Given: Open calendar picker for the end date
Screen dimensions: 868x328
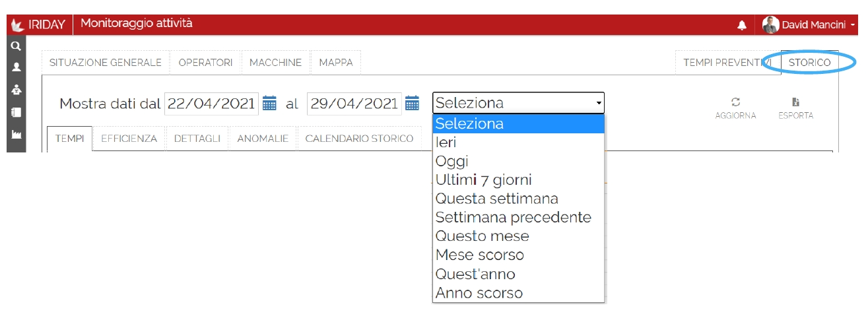Looking at the screenshot, I should (x=412, y=103).
